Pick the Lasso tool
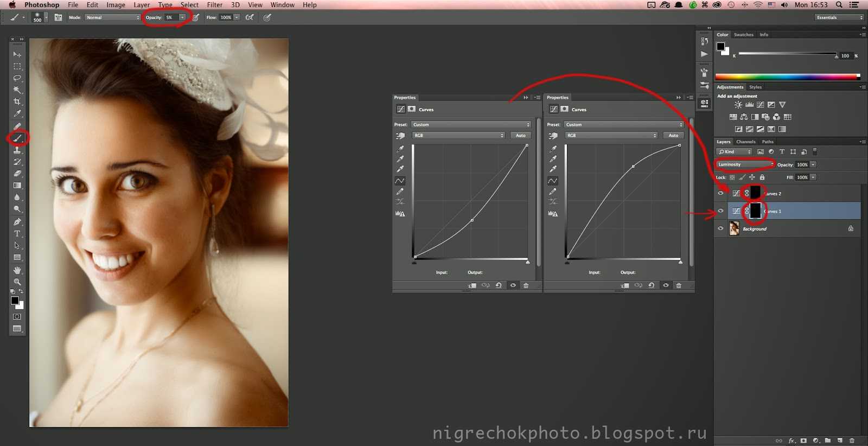 click(17, 78)
